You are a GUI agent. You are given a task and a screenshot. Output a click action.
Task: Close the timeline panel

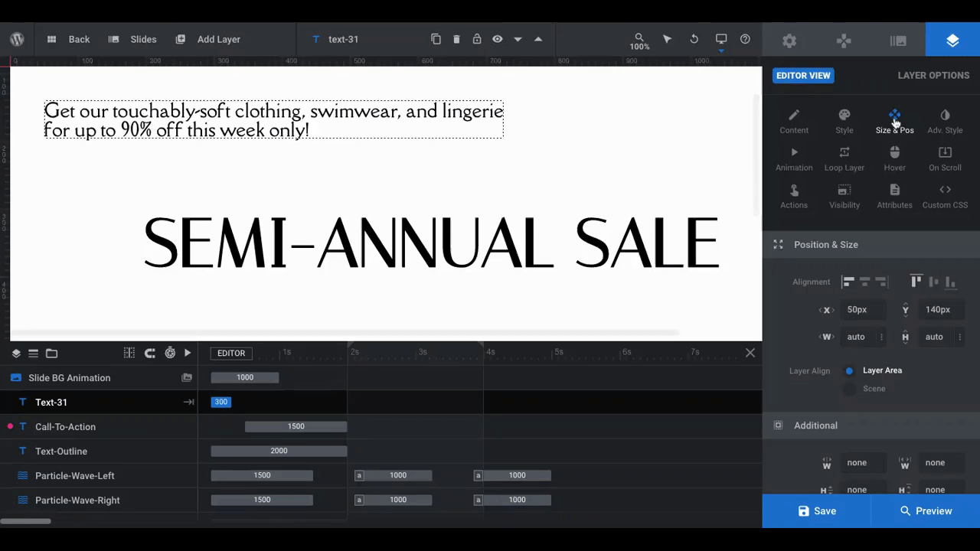click(x=750, y=353)
